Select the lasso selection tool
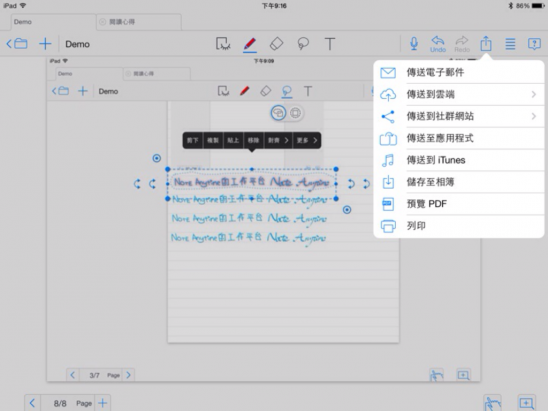Viewport: 548px width, 411px height. (303, 44)
